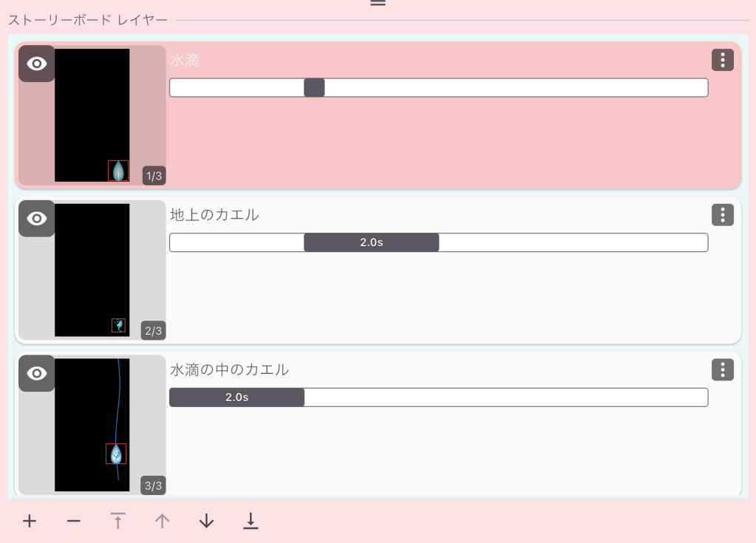
Task: Click the minus icon to remove layer
Action: [x=74, y=522]
